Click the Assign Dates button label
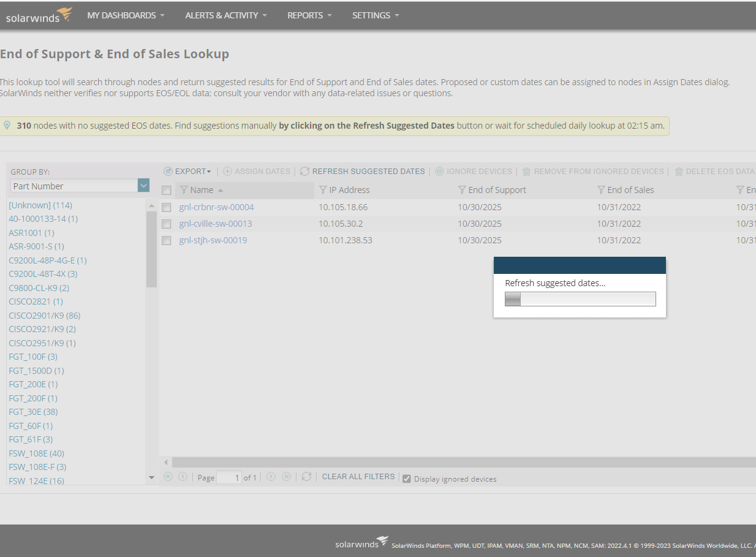 pos(262,172)
